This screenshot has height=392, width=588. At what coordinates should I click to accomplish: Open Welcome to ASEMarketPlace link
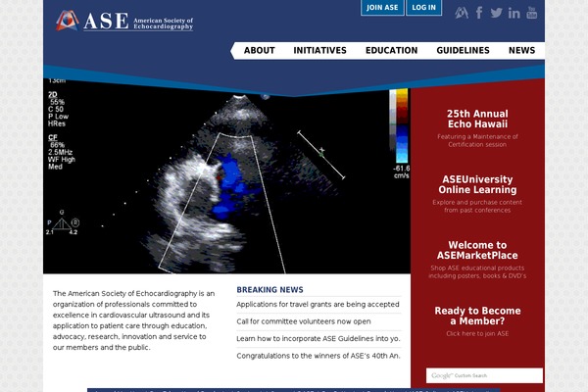[477, 250]
